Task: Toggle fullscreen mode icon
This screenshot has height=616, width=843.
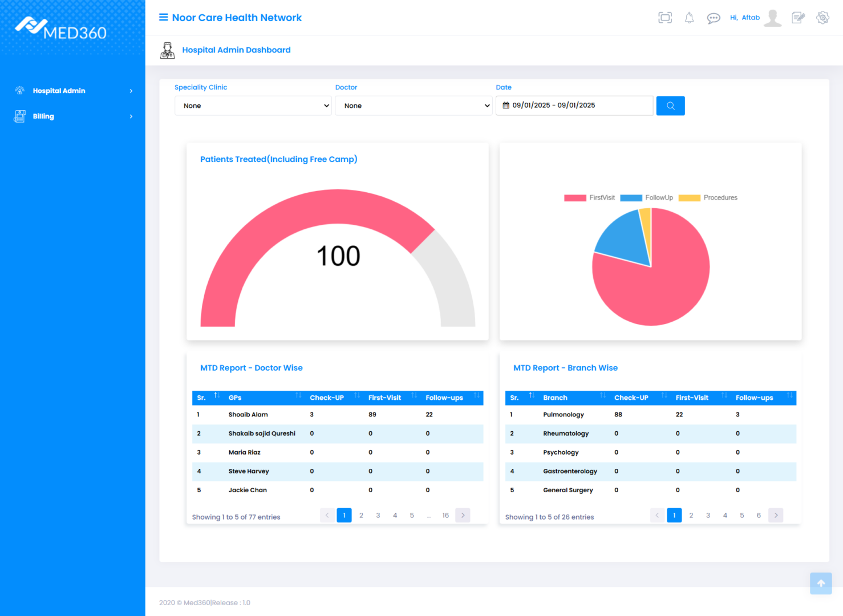Action: (x=664, y=18)
